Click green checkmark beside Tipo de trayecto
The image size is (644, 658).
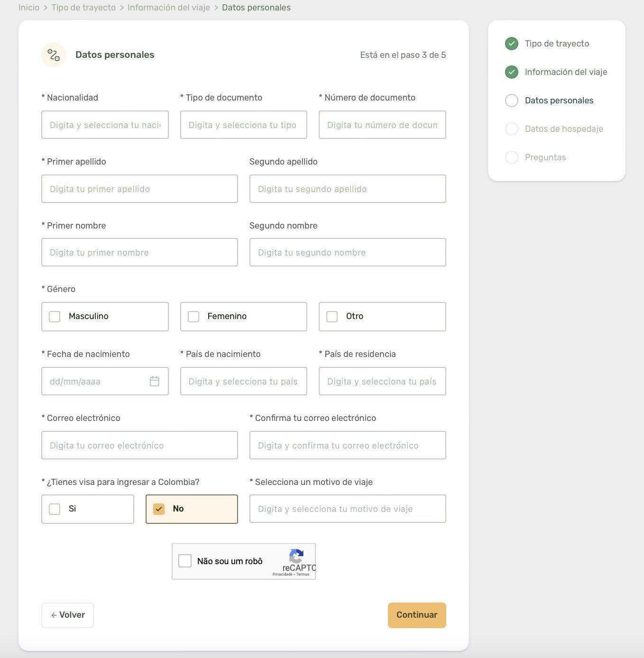pos(512,44)
